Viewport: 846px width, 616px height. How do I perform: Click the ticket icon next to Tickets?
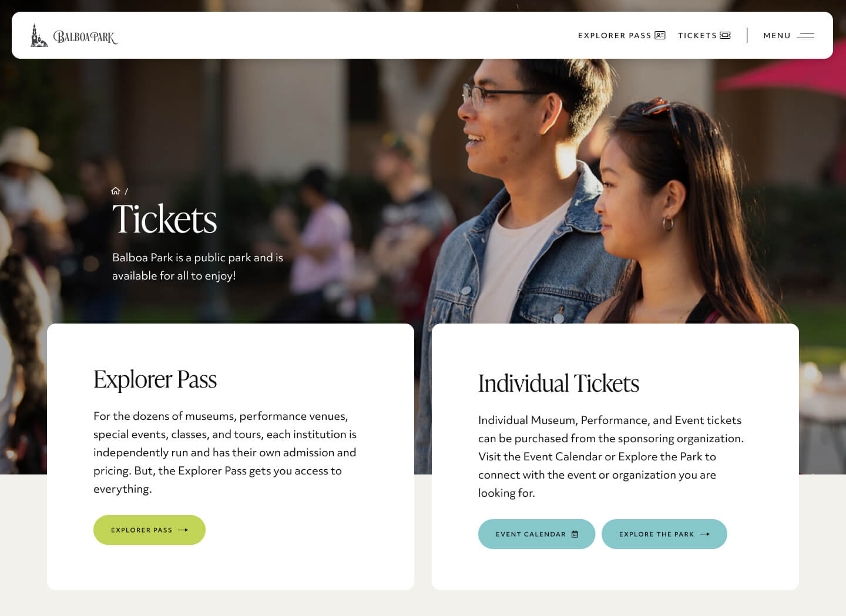[x=726, y=35]
